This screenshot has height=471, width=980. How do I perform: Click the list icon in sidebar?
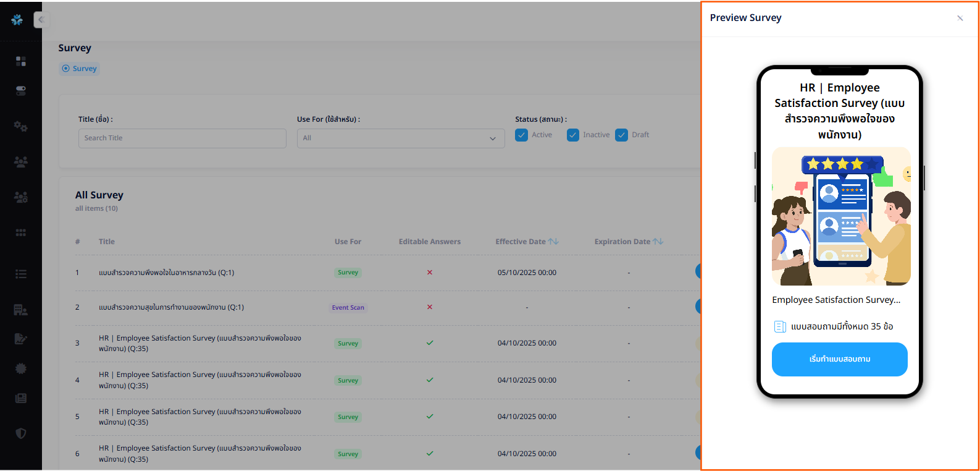21,274
